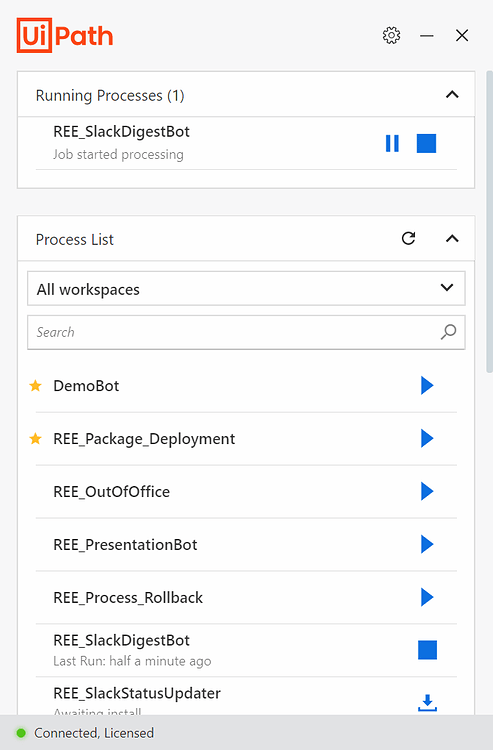Click the Connected, Licensed status text

pos(94,733)
